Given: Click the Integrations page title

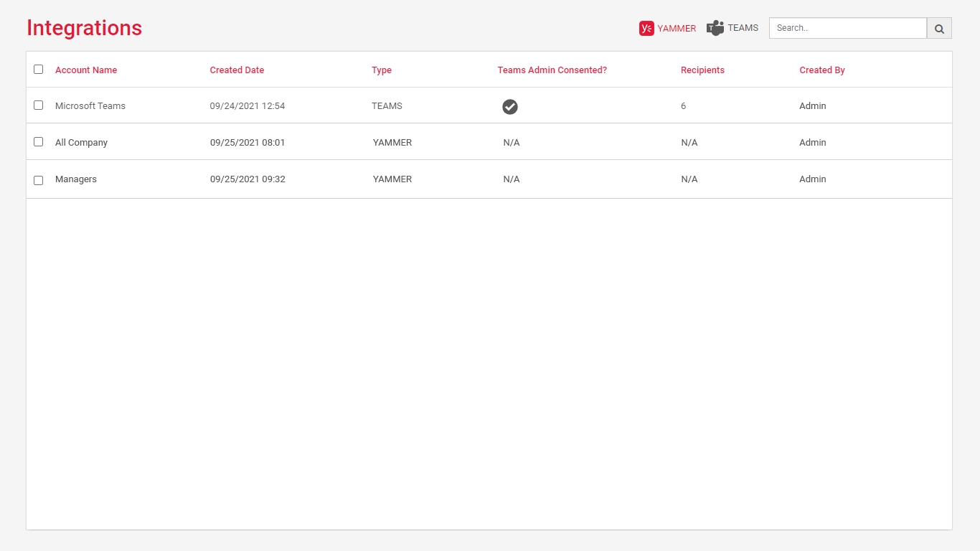Looking at the screenshot, I should pos(85,28).
